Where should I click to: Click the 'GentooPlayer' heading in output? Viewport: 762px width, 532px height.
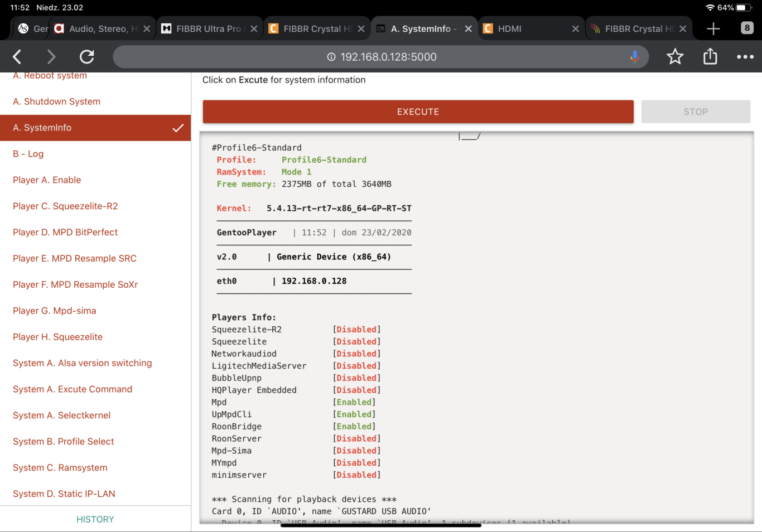[x=247, y=233]
